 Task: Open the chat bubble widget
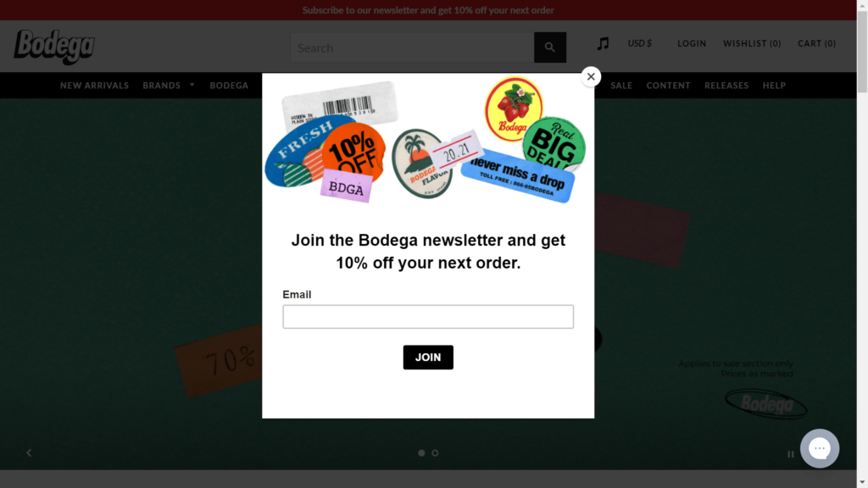(x=820, y=448)
